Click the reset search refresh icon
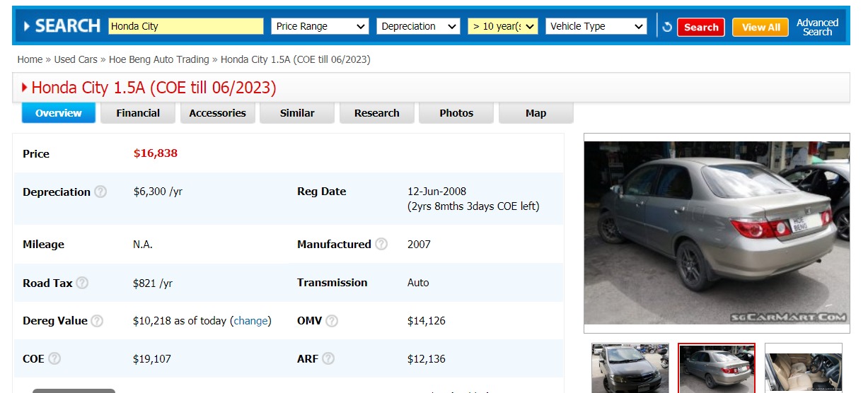The image size is (868, 393). (666, 27)
